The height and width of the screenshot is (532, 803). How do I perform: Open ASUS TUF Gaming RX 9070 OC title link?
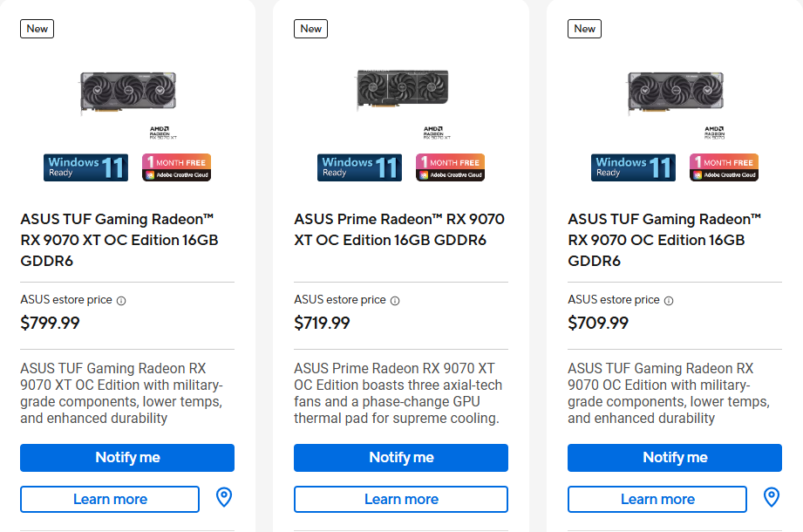coord(666,240)
